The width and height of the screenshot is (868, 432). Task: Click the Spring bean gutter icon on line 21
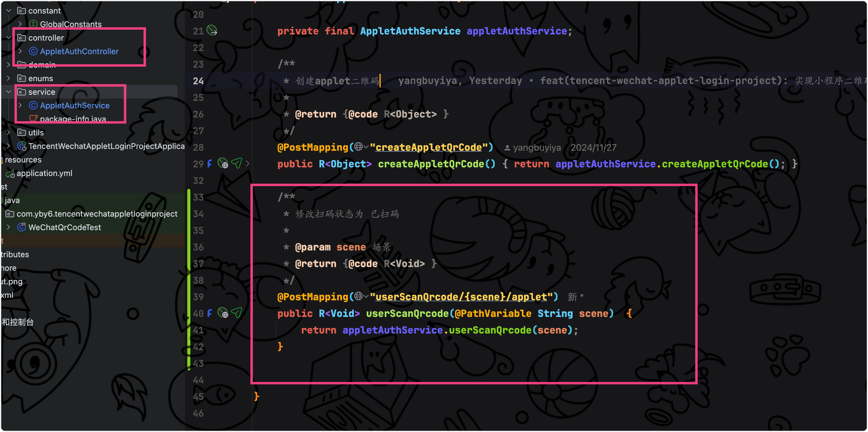pyautogui.click(x=212, y=31)
